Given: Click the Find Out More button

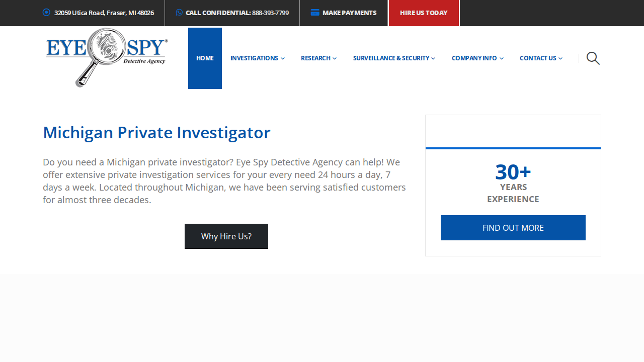Looking at the screenshot, I should click(x=513, y=228).
